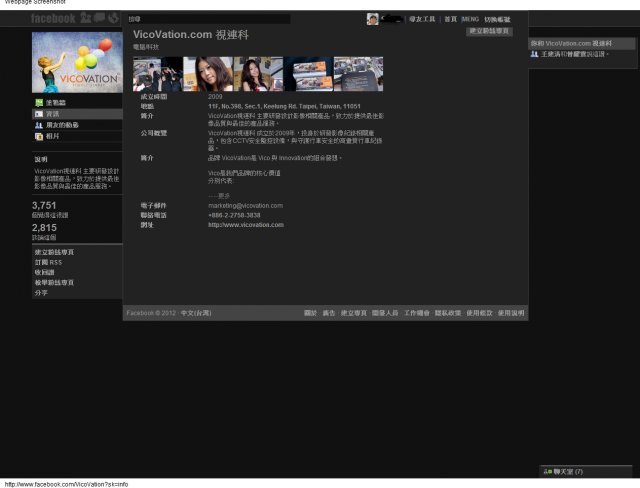Open 廣告 advertising link in footer

tap(329, 313)
